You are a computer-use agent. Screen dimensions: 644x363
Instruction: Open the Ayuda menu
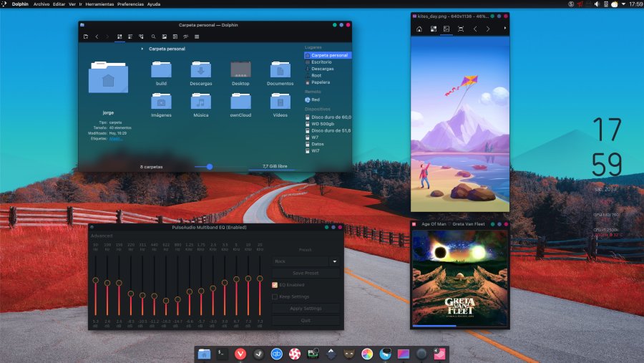coord(154,4)
